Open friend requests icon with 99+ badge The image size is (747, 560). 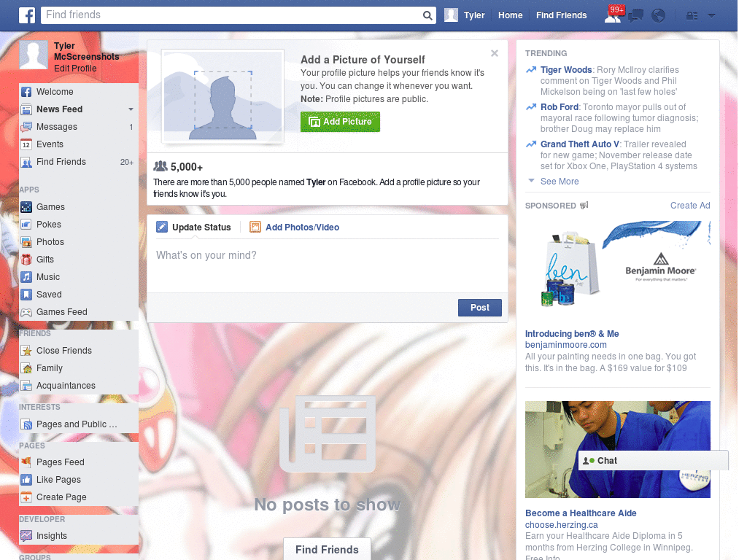[x=613, y=15]
